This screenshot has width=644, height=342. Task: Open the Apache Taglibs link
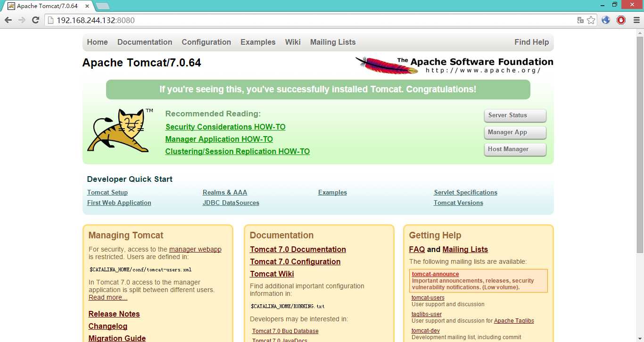pyautogui.click(x=514, y=321)
